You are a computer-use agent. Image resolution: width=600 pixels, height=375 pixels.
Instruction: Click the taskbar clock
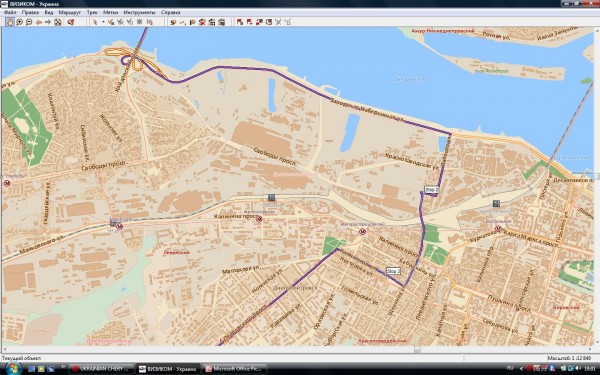click(589, 368)
